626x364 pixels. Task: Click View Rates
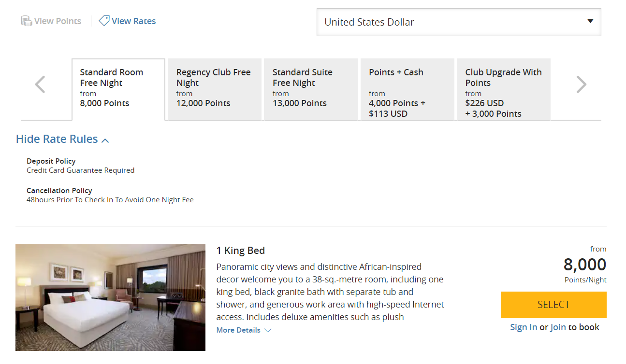pyautogui.click(x=132, y=21)
